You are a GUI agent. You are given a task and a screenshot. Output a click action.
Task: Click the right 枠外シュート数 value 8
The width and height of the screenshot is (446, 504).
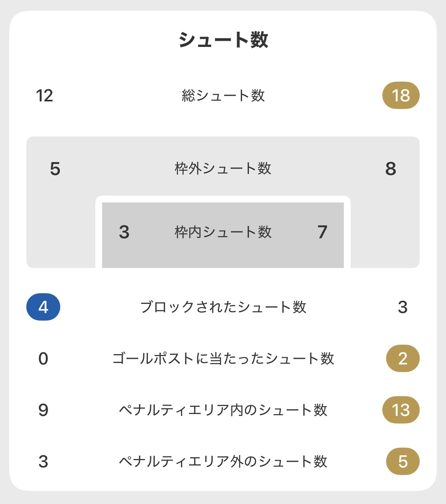[x=391, y=169]
